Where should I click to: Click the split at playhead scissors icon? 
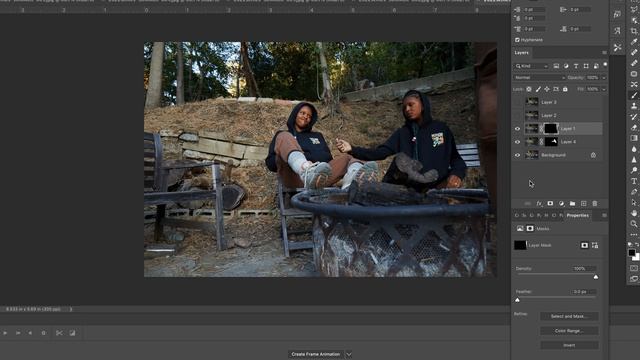pyautogui.click(x=59, y=333)
